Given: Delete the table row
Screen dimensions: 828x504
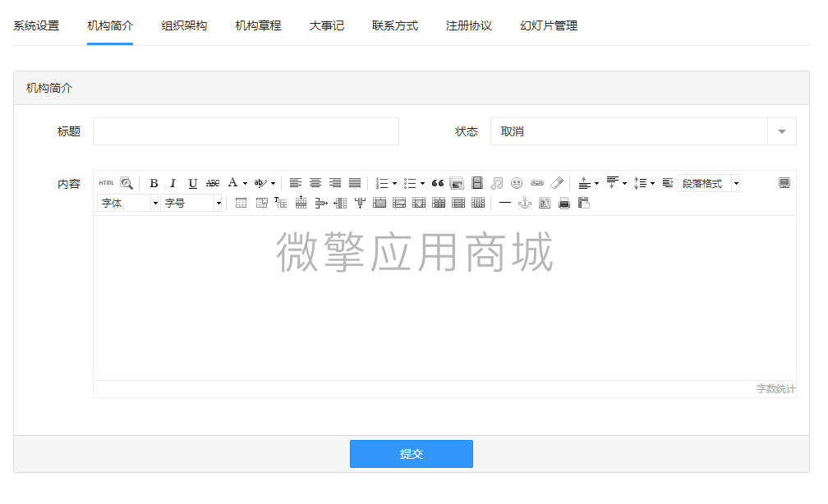Looking at the screenshot, I should [x=320, y=204].
